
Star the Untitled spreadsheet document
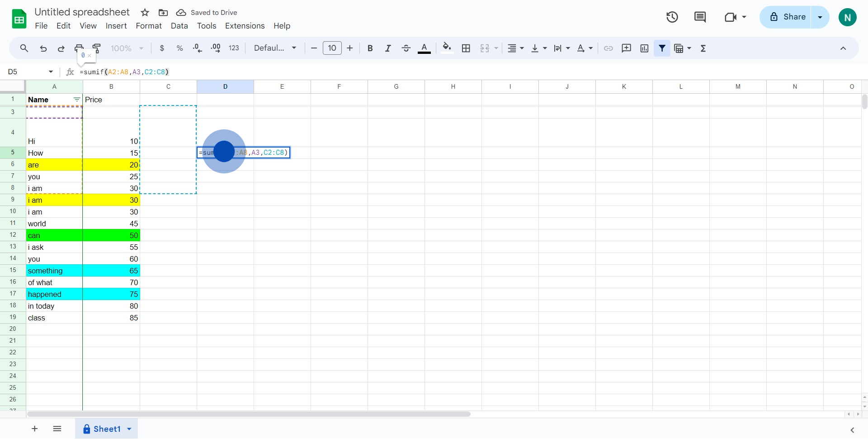[145, 13]
